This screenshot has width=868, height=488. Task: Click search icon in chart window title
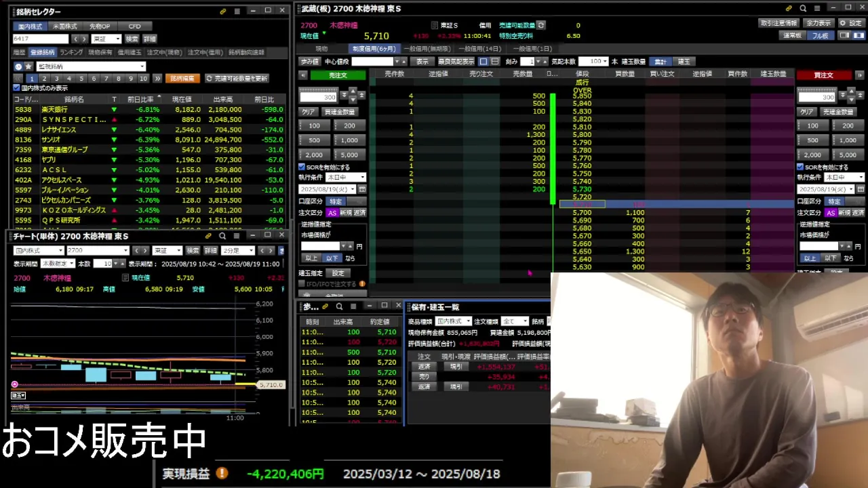[222, 236]
